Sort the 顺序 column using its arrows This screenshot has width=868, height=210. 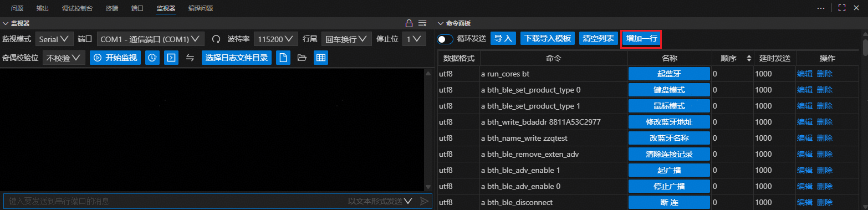coord(749,58)
